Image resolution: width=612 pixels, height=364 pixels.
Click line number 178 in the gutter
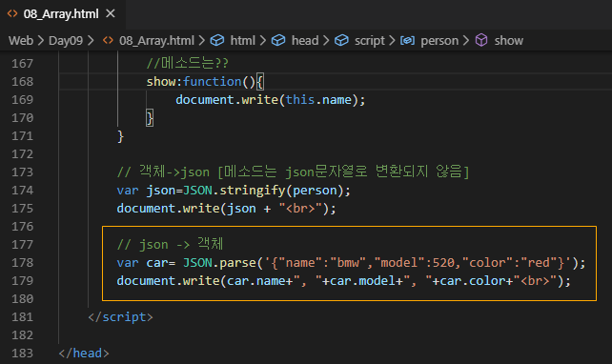22,263
